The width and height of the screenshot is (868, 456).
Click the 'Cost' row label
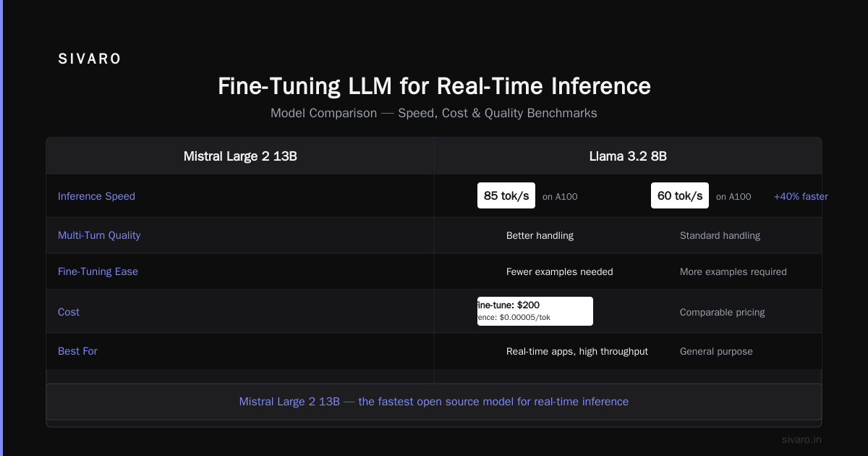click(69, 312)
